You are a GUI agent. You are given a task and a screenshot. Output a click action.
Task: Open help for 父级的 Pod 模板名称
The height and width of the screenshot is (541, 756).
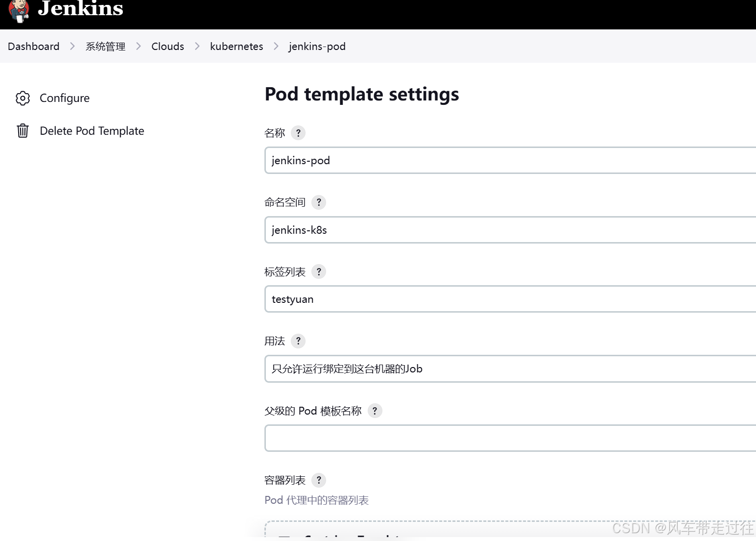[375, 411]
